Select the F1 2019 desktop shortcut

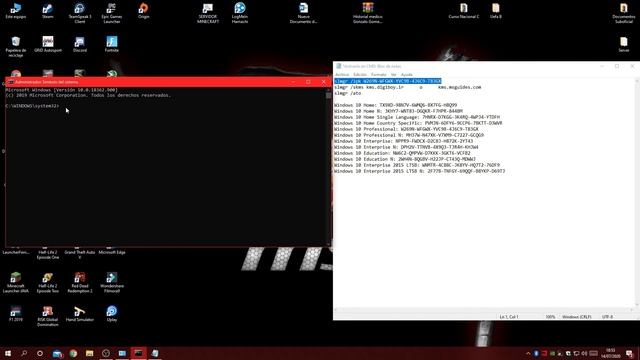(16, 314)
